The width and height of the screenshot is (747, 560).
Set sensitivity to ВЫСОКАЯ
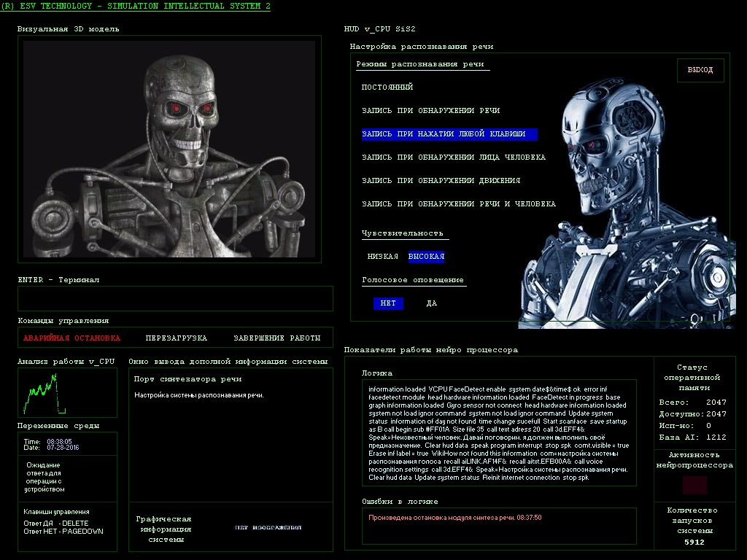[x=426, y=257]
